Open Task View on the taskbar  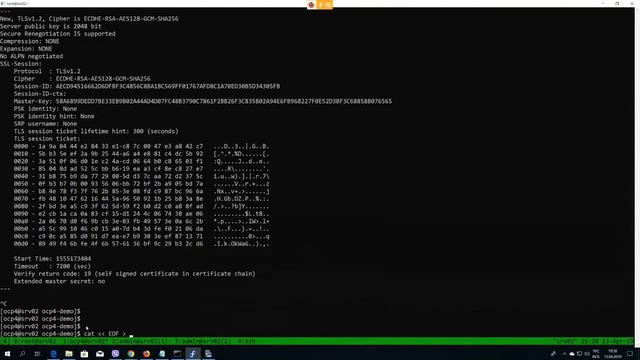pos(38,354)
